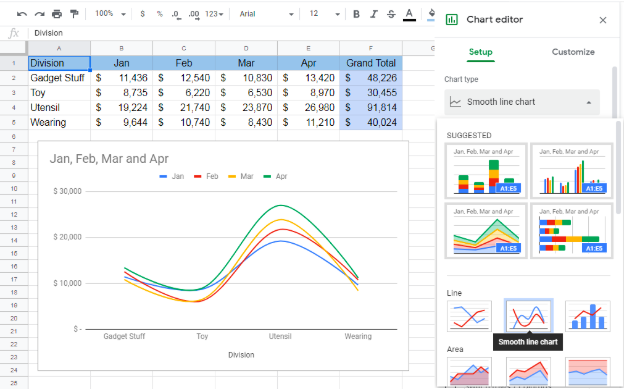The height and width of the screenshot is (390, 626).
Task: Select the Apr header cell
Action: (309, 63)
